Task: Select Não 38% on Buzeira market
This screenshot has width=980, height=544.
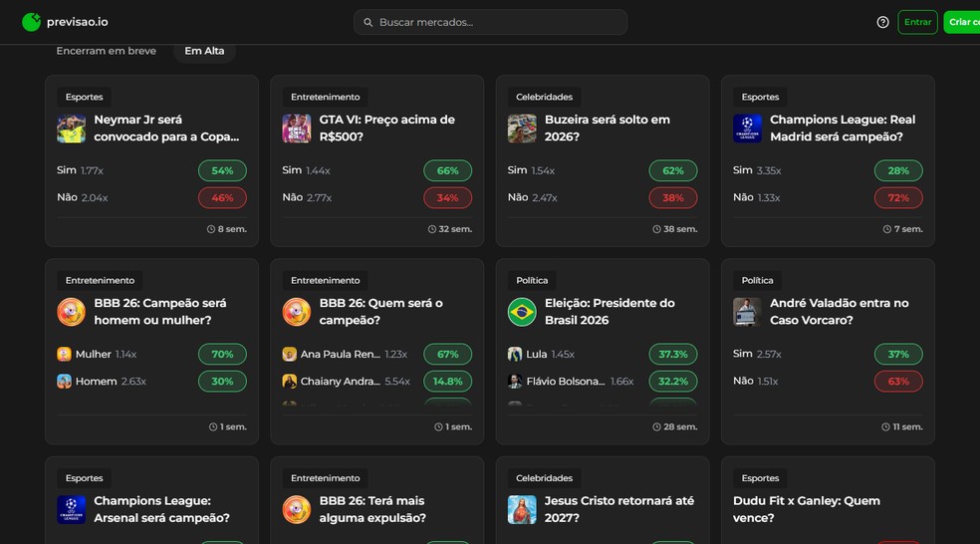Action: pyautogui.click(x=673, y=197)
